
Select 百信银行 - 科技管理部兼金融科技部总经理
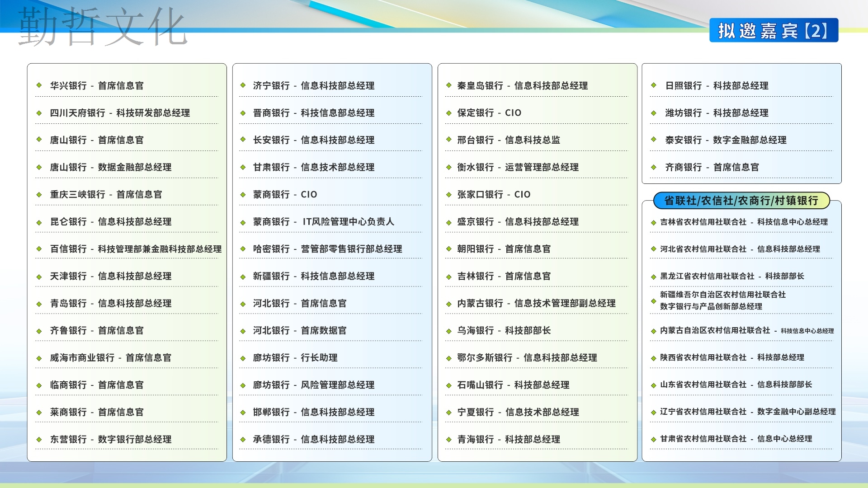136,249
